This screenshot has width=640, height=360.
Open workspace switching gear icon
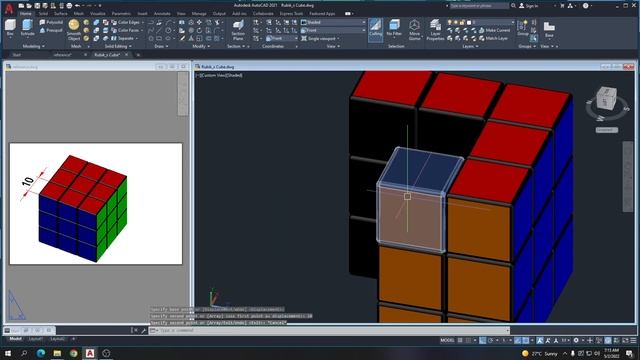(x=576, y=340)
